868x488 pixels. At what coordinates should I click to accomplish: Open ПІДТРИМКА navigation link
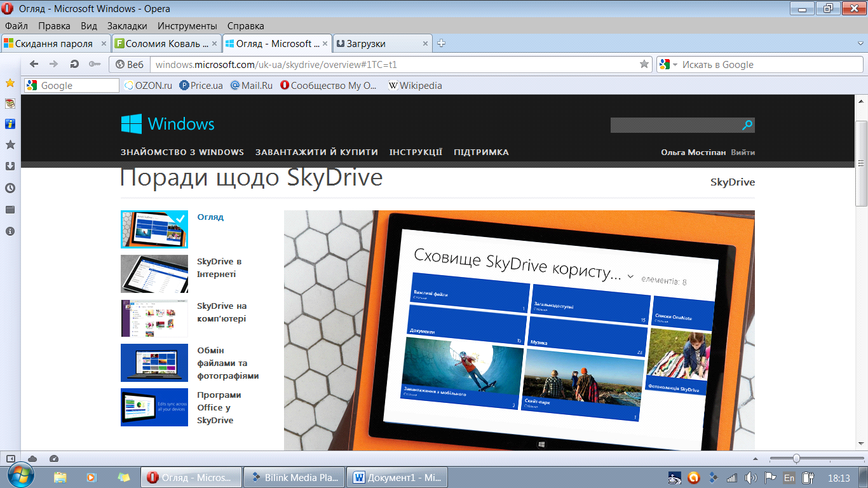click(x=482, y=152)
